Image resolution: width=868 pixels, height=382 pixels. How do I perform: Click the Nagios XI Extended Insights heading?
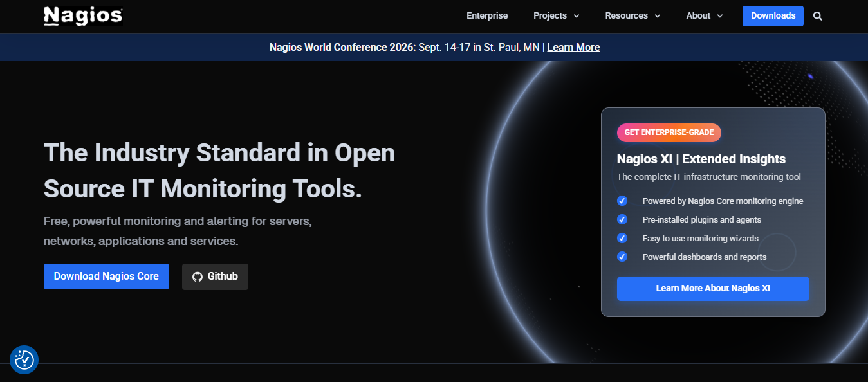point(701,159)
